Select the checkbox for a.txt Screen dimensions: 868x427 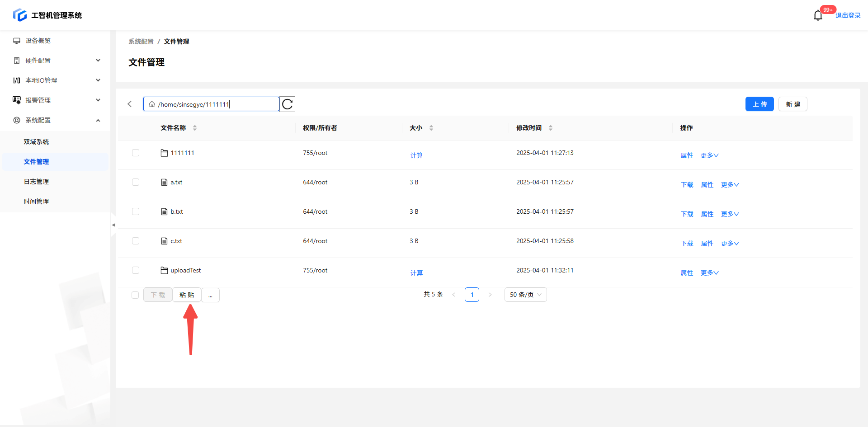pyautogui.click(x=136, y=183)
